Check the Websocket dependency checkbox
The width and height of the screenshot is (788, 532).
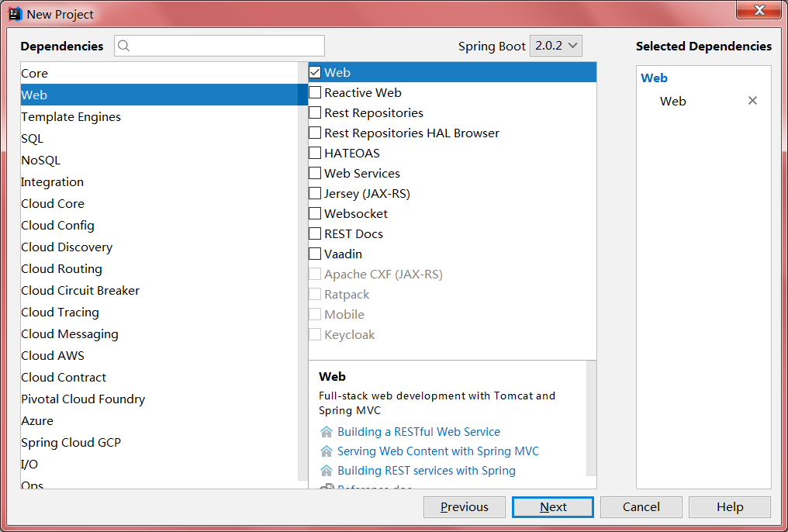pyautogui.click(x=315, y=213)
